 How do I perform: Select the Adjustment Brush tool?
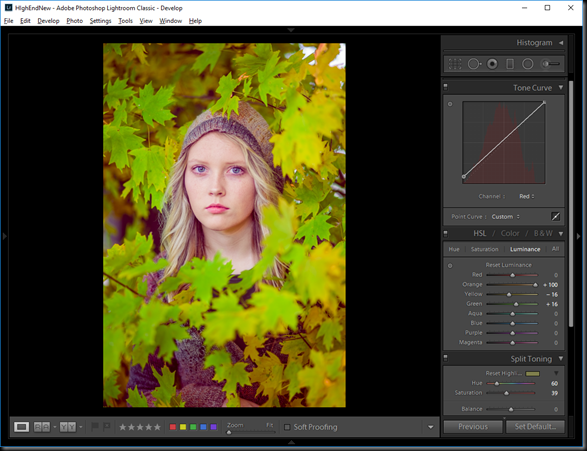point(551,64)
